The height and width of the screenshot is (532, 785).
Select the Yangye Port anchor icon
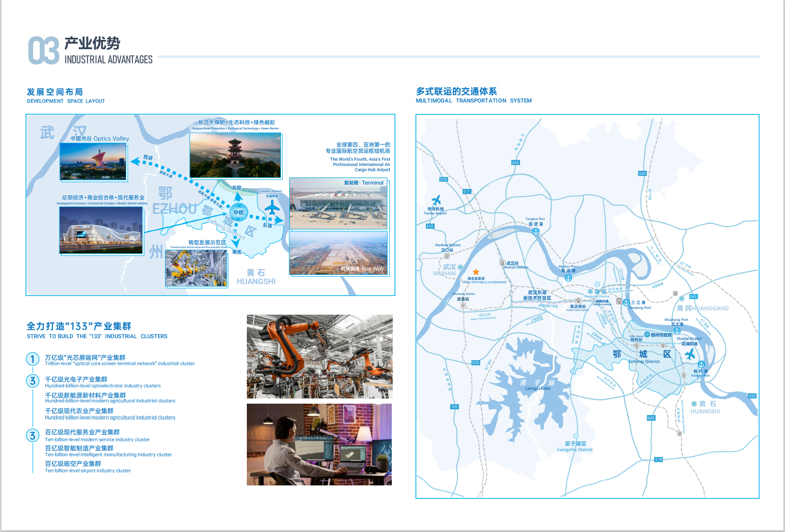pos(701,364)
